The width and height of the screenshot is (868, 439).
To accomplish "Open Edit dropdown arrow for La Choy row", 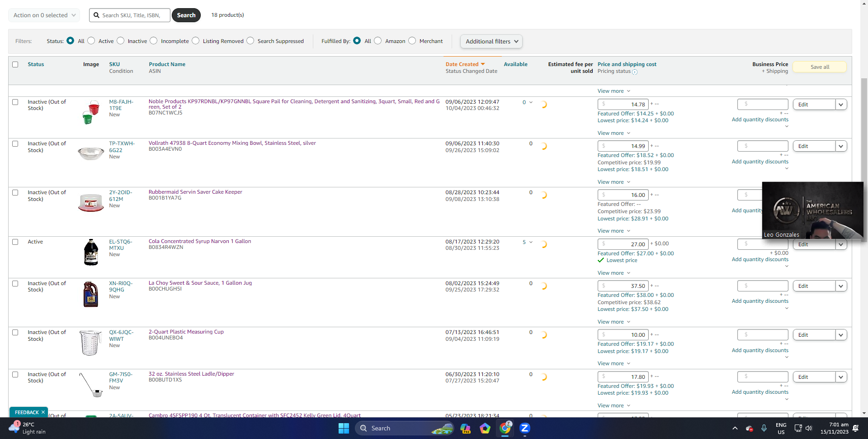I will (x=841, y=286).
